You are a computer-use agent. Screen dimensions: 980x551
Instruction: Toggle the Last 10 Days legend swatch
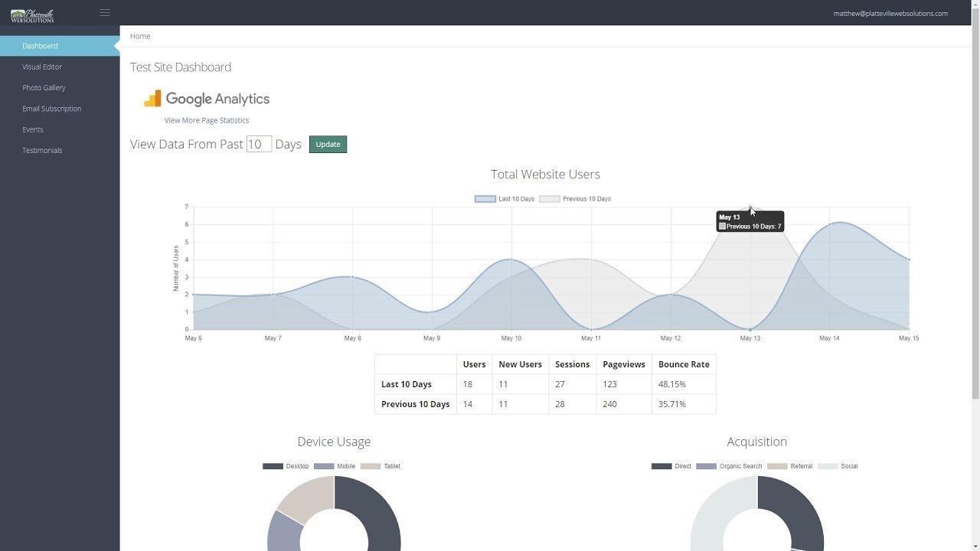tap(485, 199)
